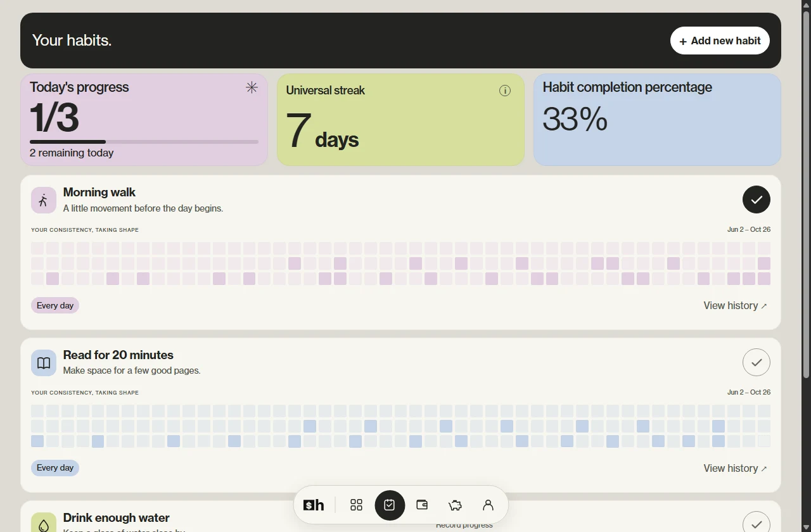Open the info icon on Universal streak card
This screenshot has height=532, width=811.
click(x=505, y=91)
